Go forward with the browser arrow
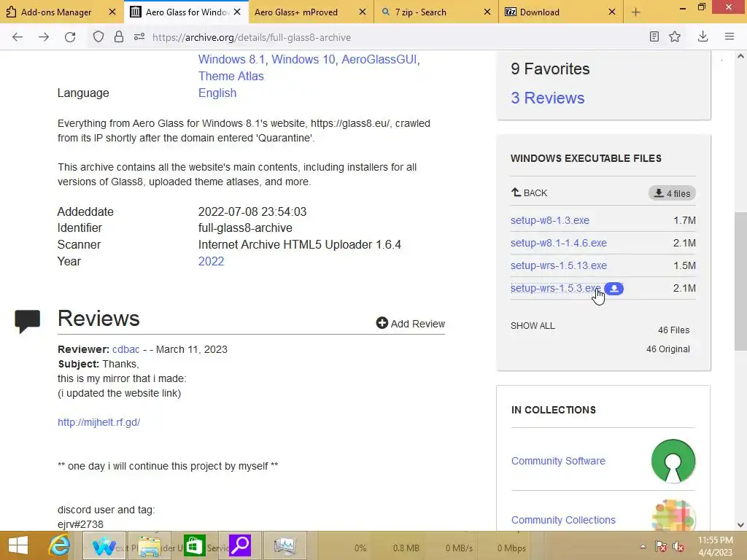Screen dimensions: 747x560 pos(44,37)
